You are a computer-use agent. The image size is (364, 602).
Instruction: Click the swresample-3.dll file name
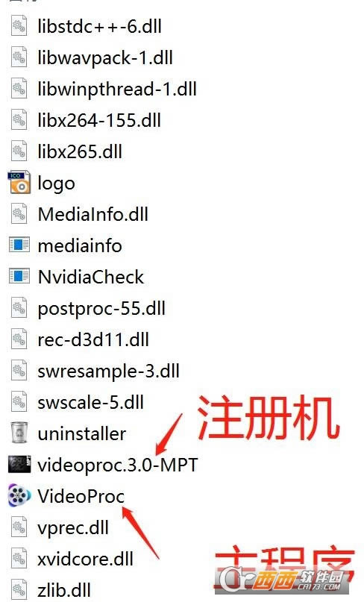(x=108, y=371)
